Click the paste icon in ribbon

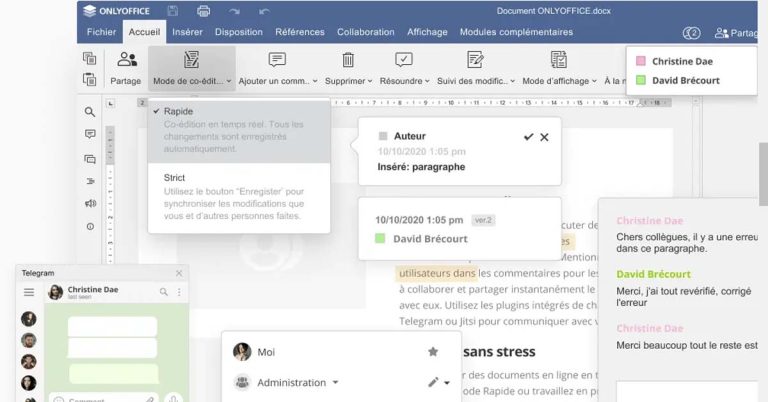[x=89, y=79]
